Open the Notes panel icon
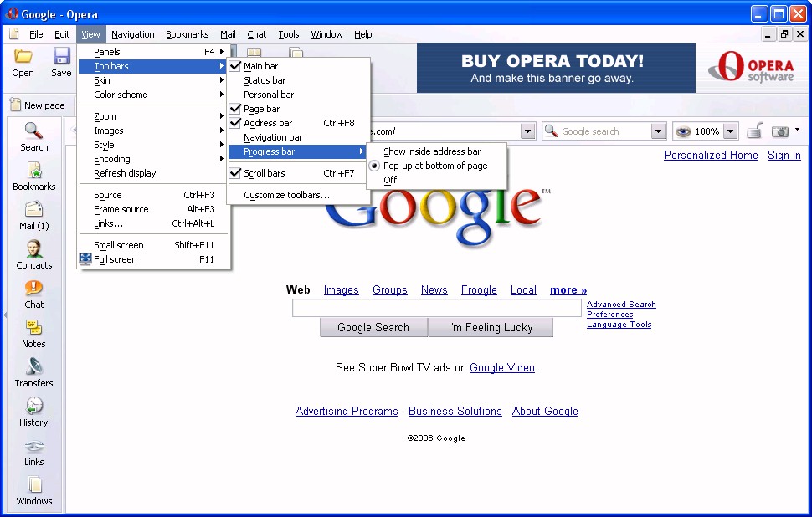This screenshot has height=517, width=812. pos(33,327)
